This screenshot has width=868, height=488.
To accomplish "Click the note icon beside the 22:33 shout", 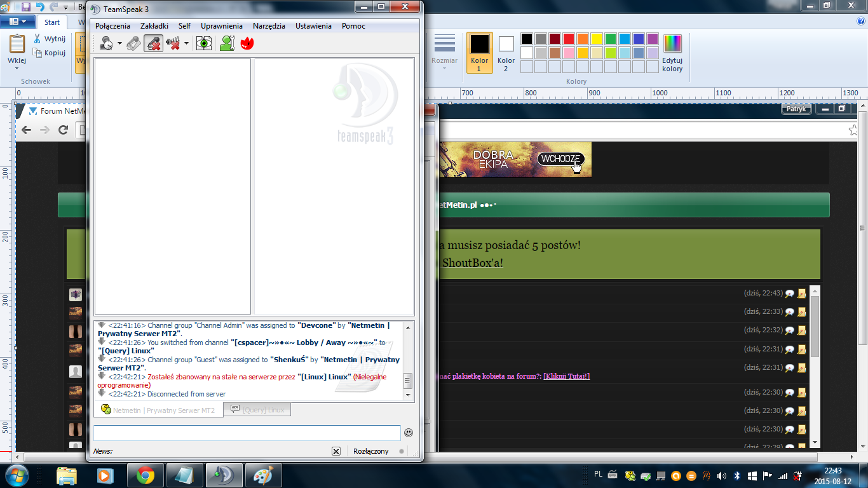I will tap(801, 312).
